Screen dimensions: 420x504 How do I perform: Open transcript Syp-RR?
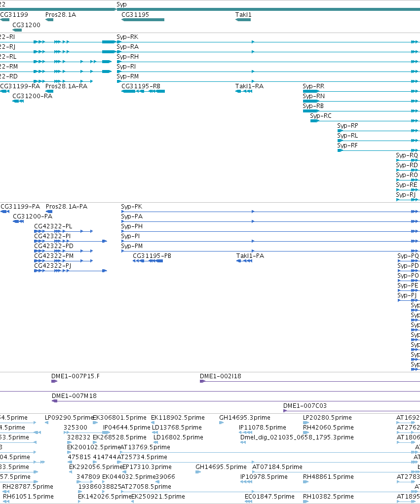pyautogui.click(x=313, y=86)
